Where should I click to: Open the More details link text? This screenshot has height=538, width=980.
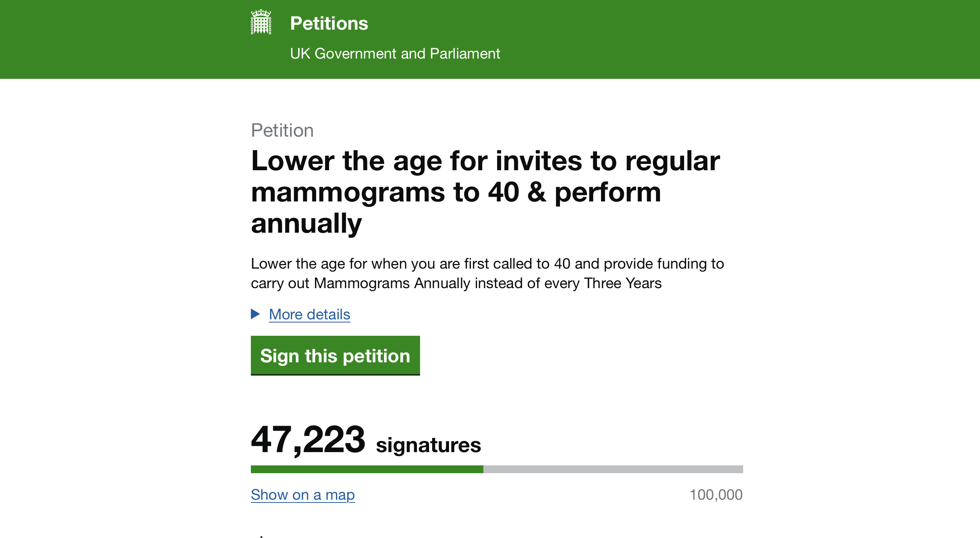click(x=309, y=314)
